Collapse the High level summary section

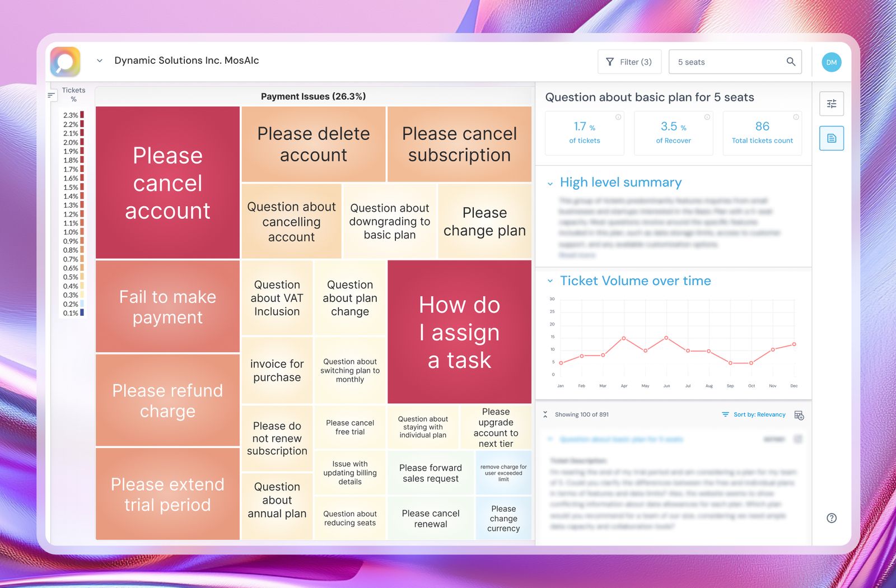coord(550,183)
